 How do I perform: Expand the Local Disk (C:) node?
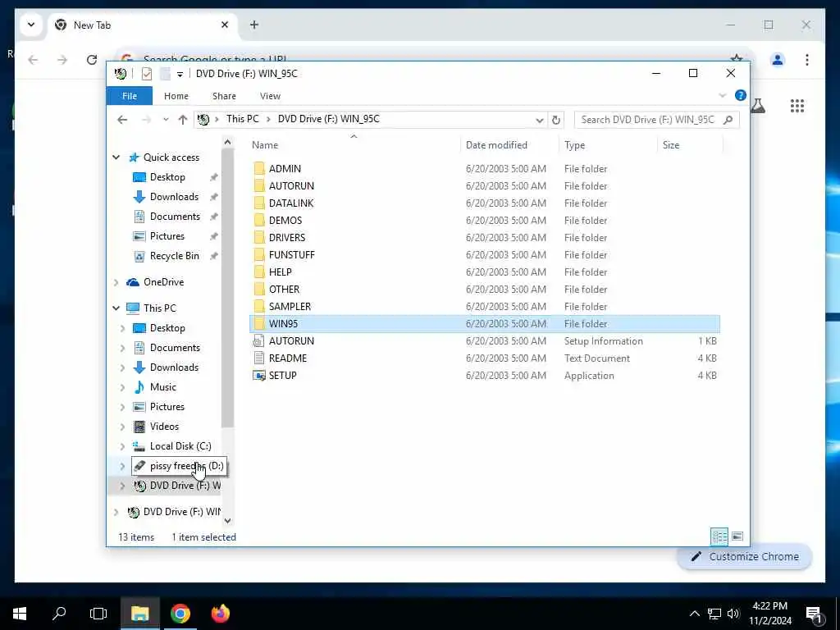122,446
